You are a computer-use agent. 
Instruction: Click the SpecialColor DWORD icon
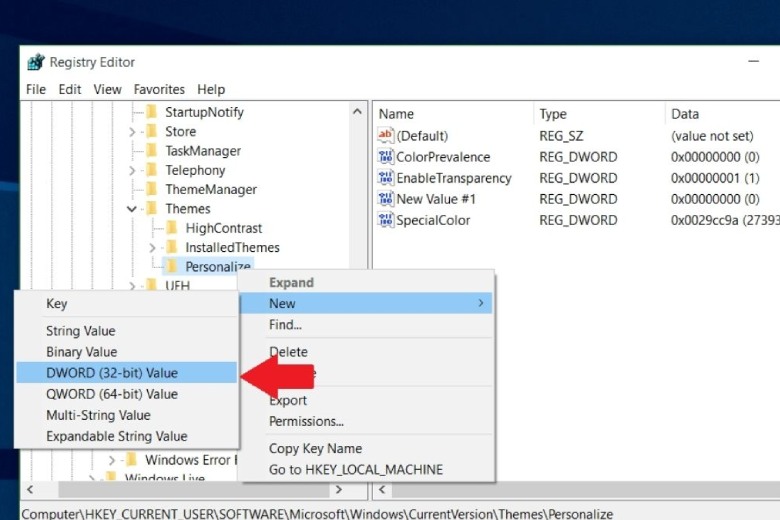point(386,220)
